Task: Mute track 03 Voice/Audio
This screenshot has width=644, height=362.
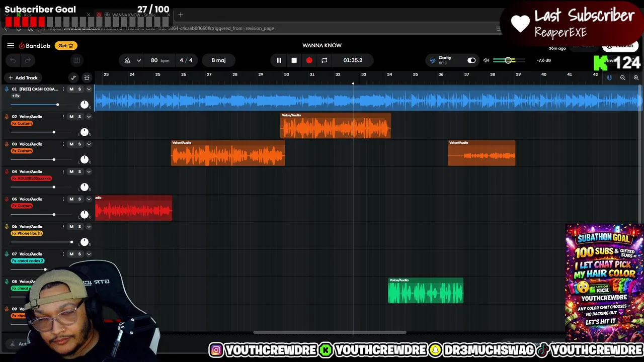Action: click(71, 144)
